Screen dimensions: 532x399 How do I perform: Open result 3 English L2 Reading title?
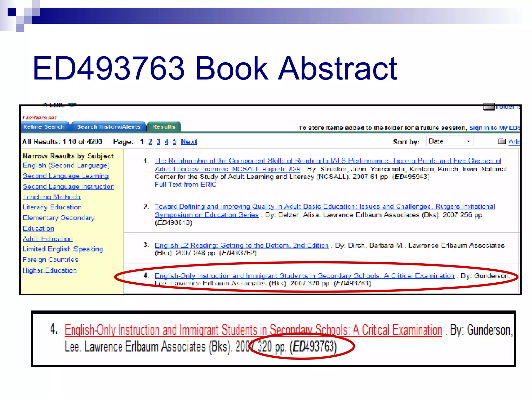[x=242, y=245]
